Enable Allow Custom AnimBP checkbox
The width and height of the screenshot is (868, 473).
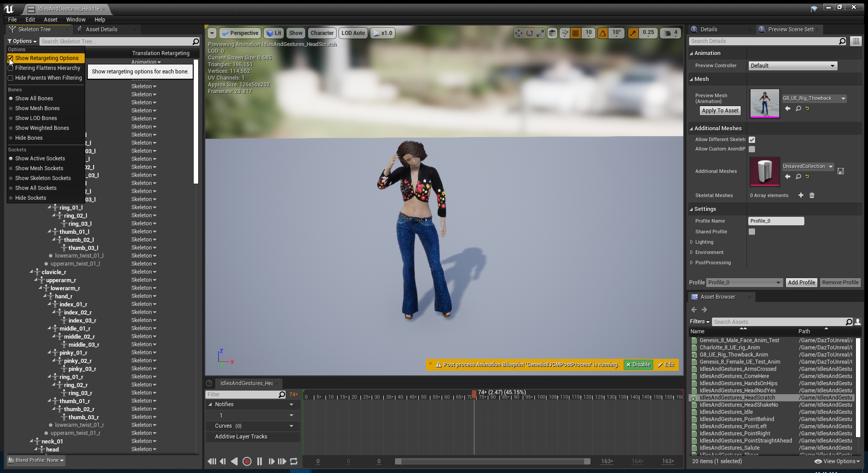tap(752, 149)
